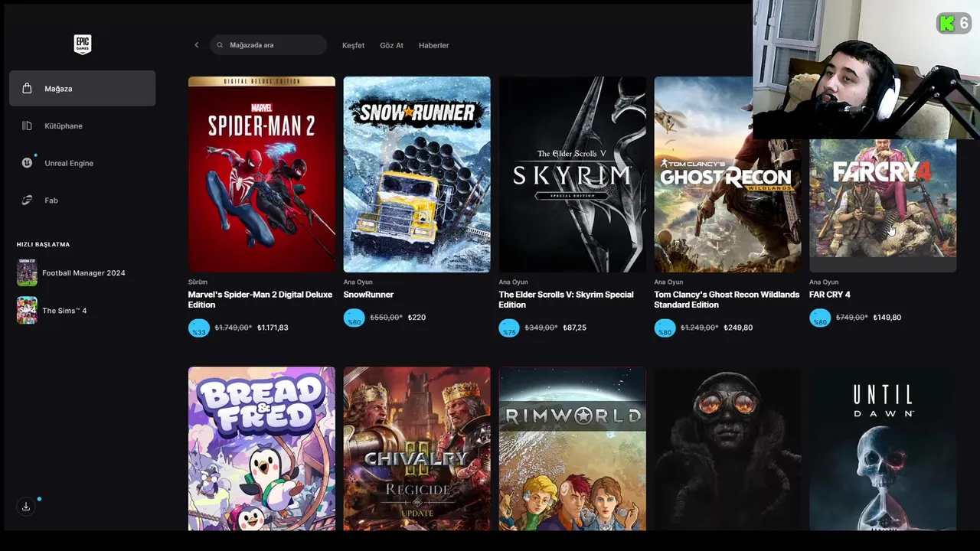Click the %60 discount badge on SnowRunner

[x=354, y=318]
